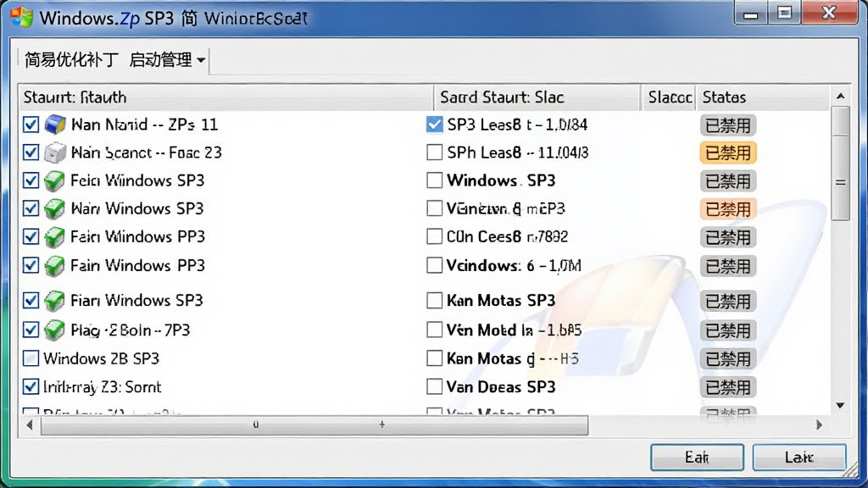The height and width of the screenshot is (488, 868).
Task: Sort by 'Sard Staurt: Slac' column header
Action: point(537,97)
